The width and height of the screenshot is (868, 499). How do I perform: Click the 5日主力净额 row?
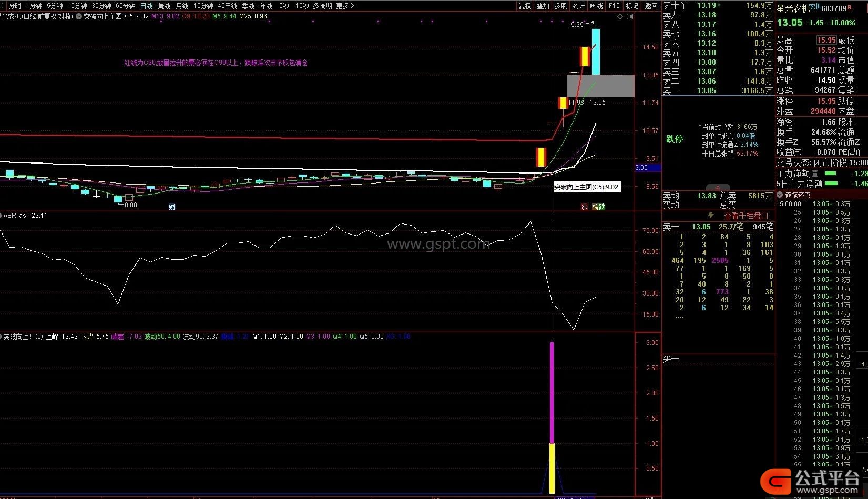tap(822, 184)
